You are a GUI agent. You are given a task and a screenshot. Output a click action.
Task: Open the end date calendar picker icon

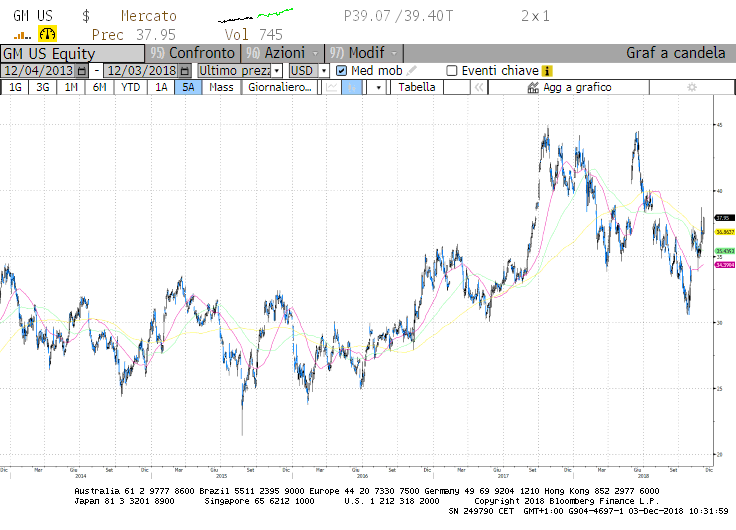pyautogui.click(x=185, y=71)
